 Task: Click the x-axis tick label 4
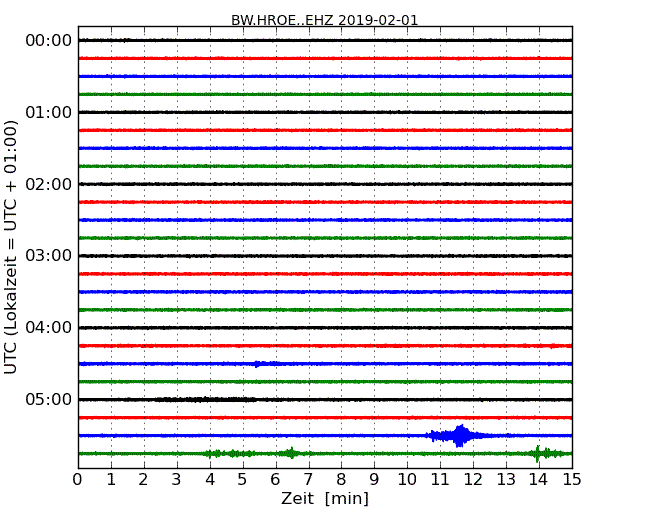coord(210,480)
